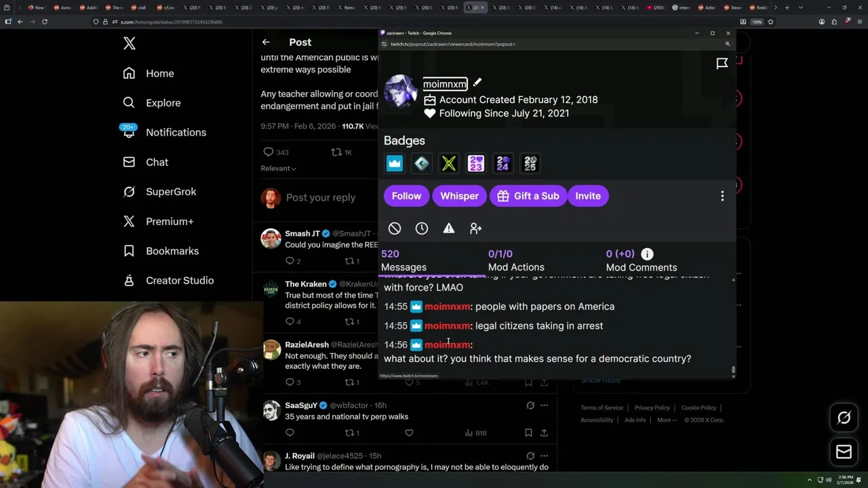The width and height of the screenshot is (868, 488).
Task: Expand the Relevant sort dropdown
Action: [279, 168]
